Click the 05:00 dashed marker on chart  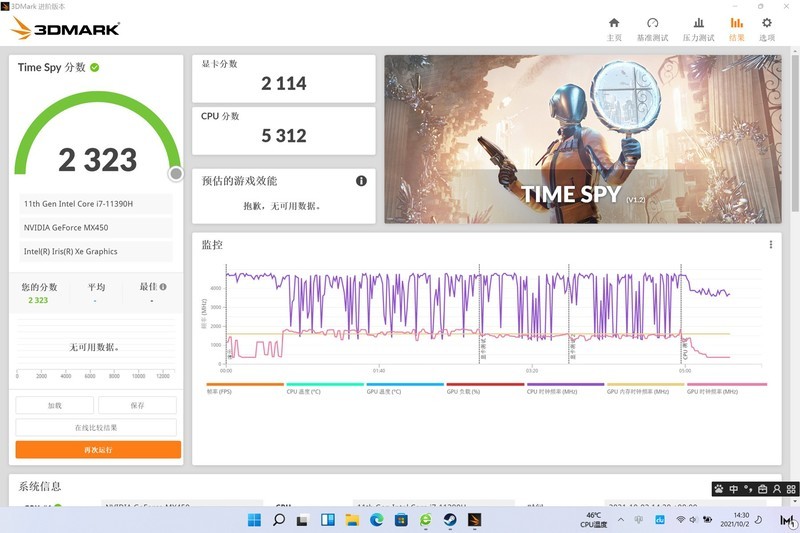point(681,314)
